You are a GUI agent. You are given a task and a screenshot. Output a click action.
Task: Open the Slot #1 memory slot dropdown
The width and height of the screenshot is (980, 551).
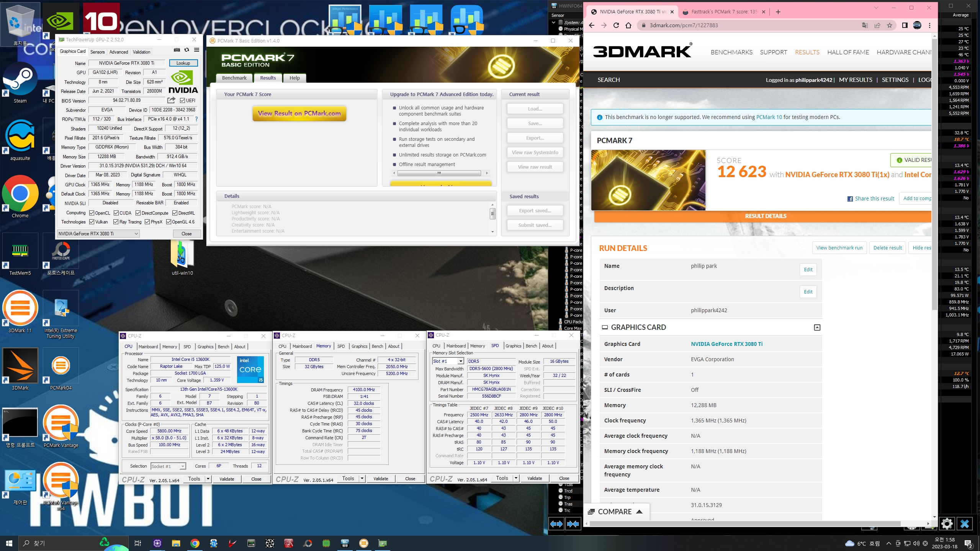(448, 361)
